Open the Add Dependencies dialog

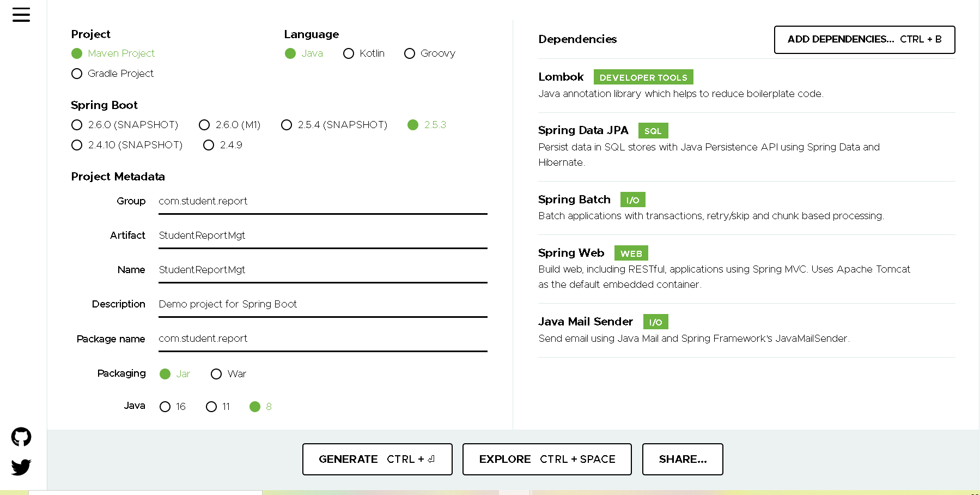864,39
